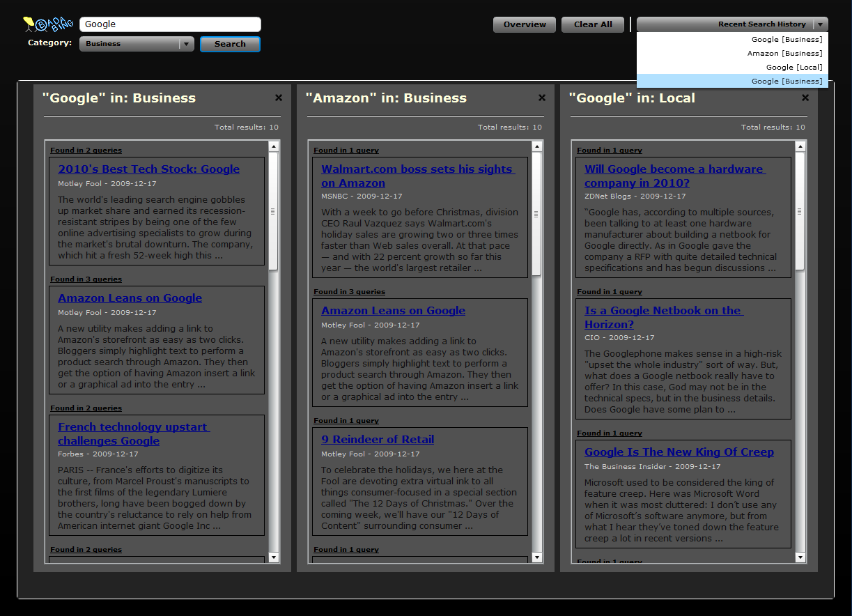Open the "9 Reindeer of Retail" article
Image resolution: width=852 pixels, height=616 pixels.
[378, 439]
